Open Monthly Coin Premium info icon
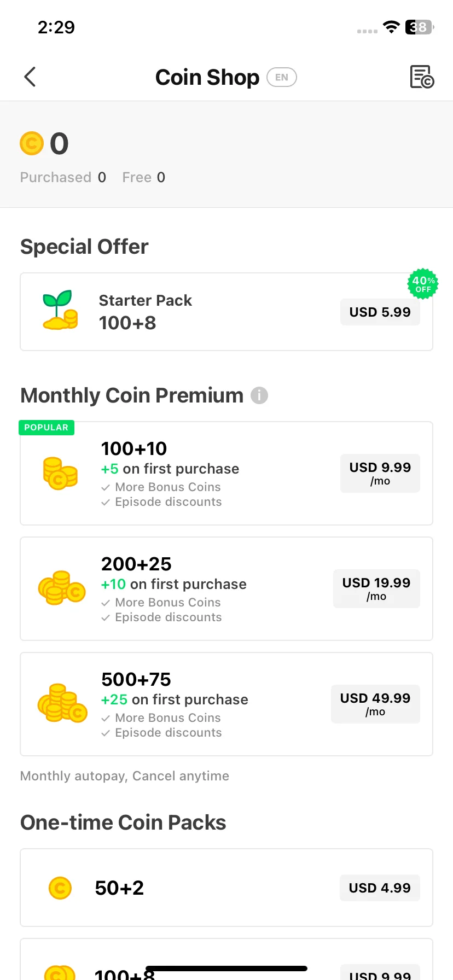Image resolution: width=453 pixels, height=980 pixels. click(259, 395)
